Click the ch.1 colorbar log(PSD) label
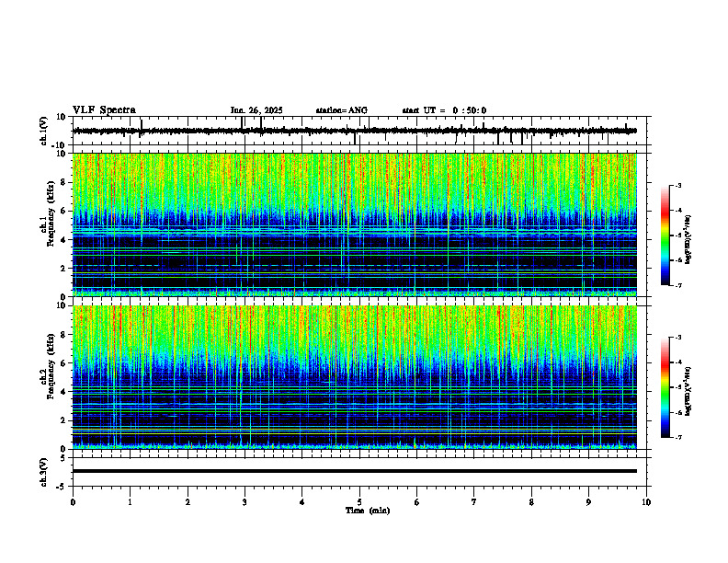The height and width of the screenshot is (563, 728). coord(688,239)
